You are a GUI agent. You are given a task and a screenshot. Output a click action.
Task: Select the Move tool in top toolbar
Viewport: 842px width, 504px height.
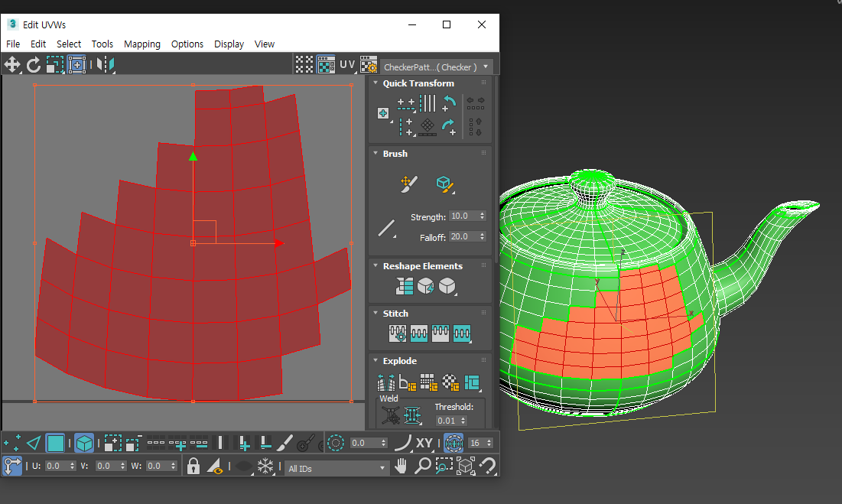(x=11, y=65)
